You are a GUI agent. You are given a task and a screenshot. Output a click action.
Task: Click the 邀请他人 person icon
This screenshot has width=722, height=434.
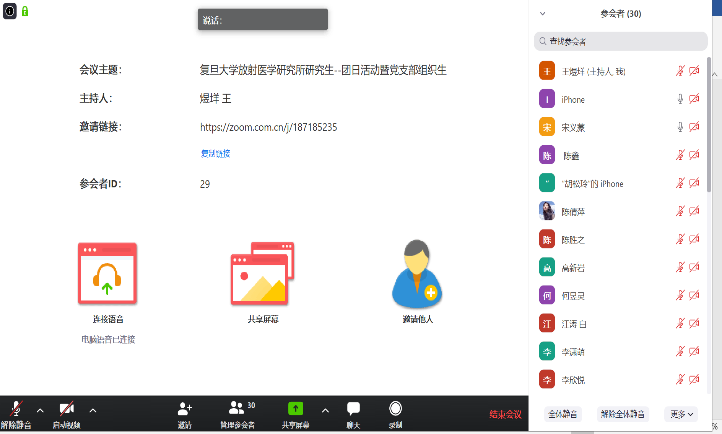415,273
